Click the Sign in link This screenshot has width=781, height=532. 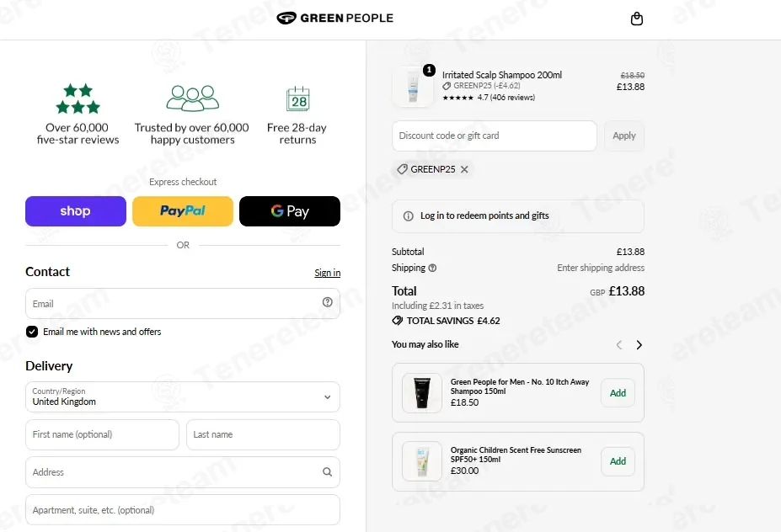click(x=327, y=273)
